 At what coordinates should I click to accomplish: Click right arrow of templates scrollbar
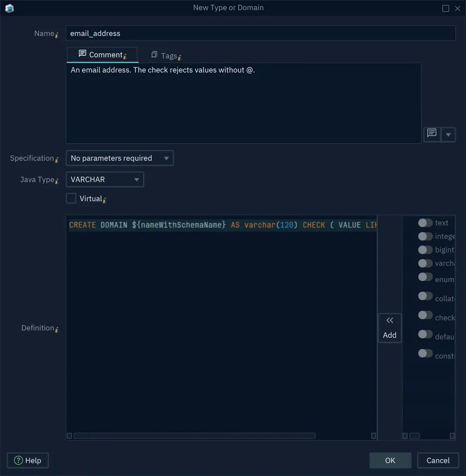pos(452,436)
